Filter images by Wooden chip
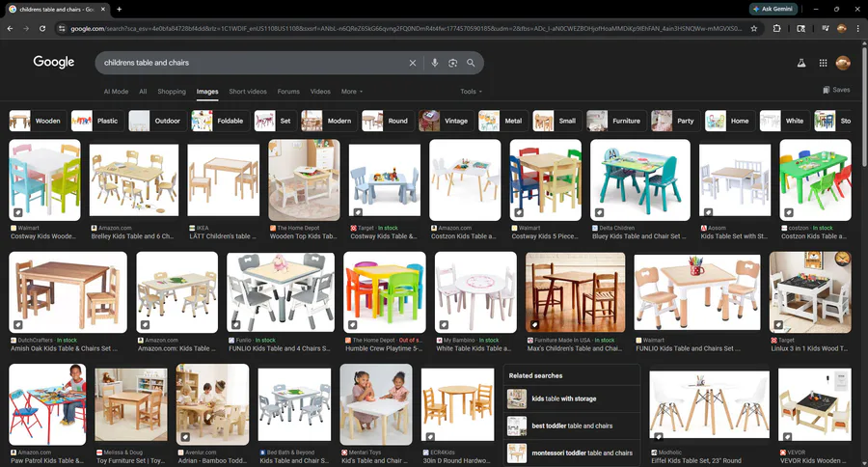This screenshot has width=868, height=467. (x=37, y=121)
